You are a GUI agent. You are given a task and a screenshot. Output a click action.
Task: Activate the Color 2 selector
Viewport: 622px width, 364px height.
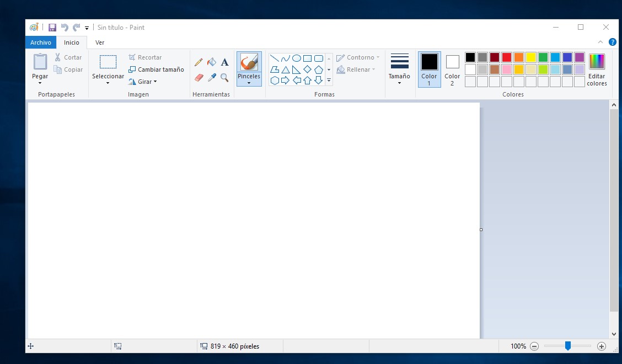[x=452, y=69]
